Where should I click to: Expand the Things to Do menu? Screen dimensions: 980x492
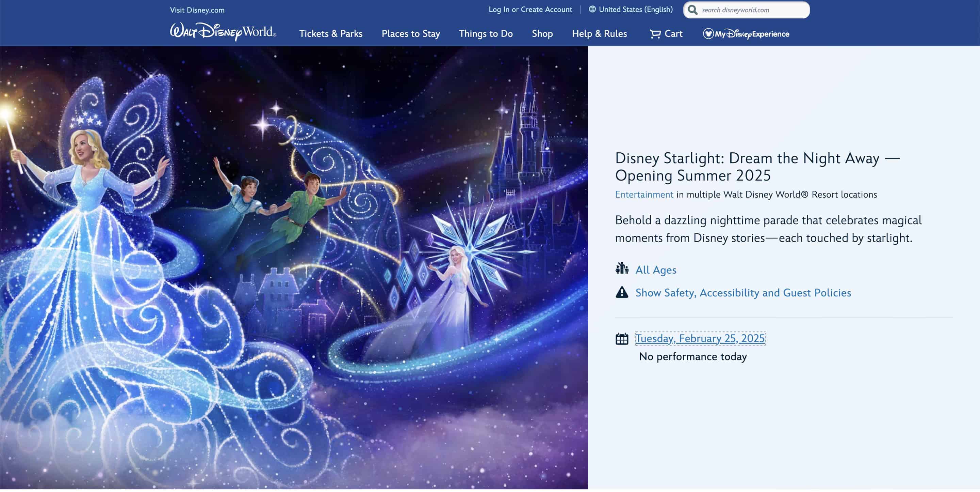tap(486, 34)
